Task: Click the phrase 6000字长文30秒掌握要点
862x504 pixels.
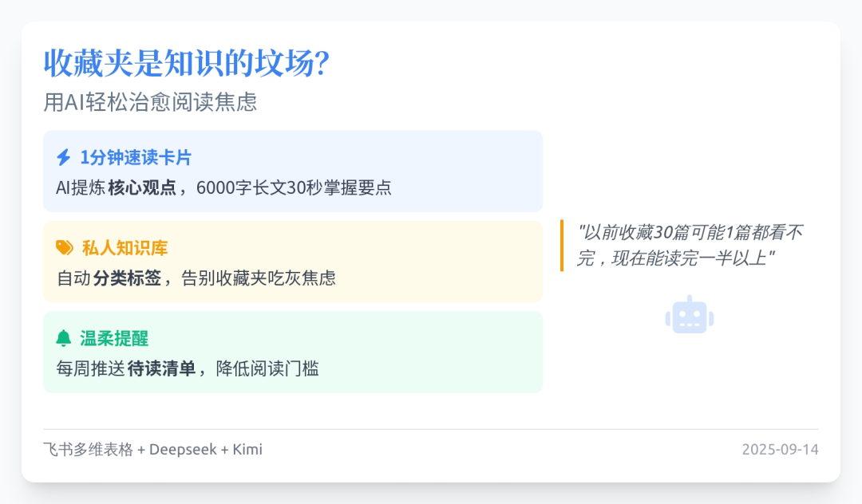Action: (294, 188)
